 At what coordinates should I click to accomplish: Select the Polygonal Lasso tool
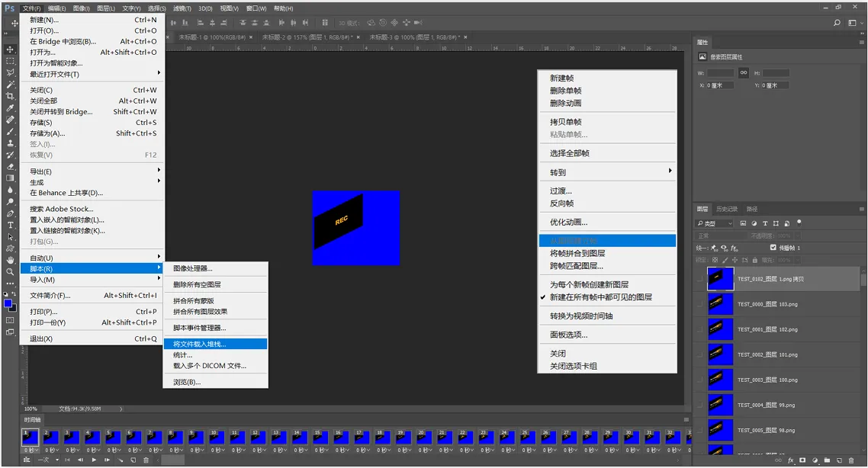click(10, 72)
